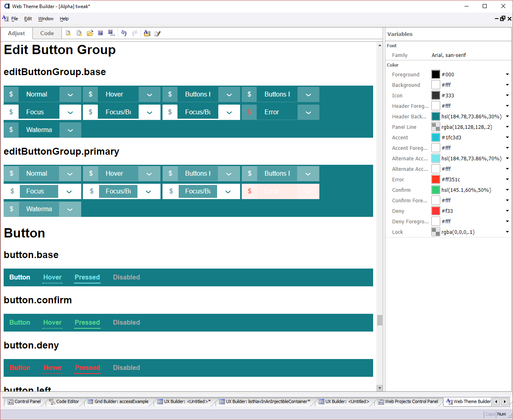Screen dimensions: 513x420
Task: Expand the Panel Line color dropdown arrow
Action: [x=507, y=127]
